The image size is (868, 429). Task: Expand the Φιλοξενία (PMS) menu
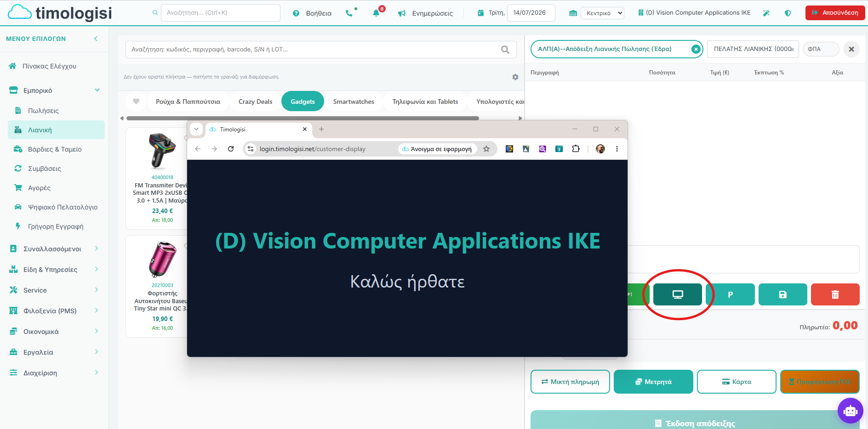tap(97, 310)
